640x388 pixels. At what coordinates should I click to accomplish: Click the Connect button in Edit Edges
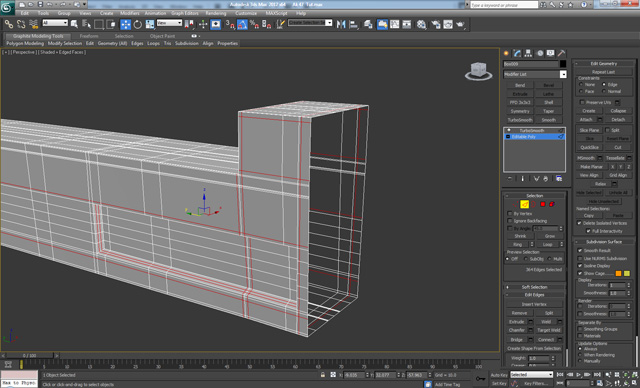[x=546, y=339]
